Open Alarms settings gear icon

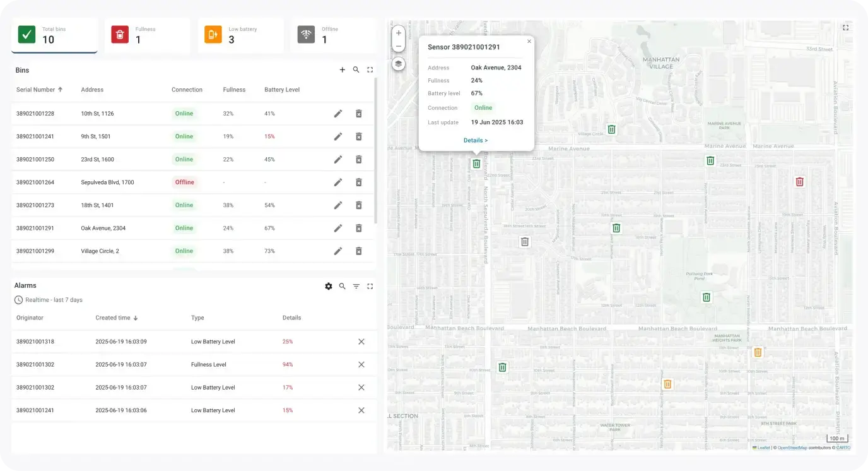(x=329, y=286)
